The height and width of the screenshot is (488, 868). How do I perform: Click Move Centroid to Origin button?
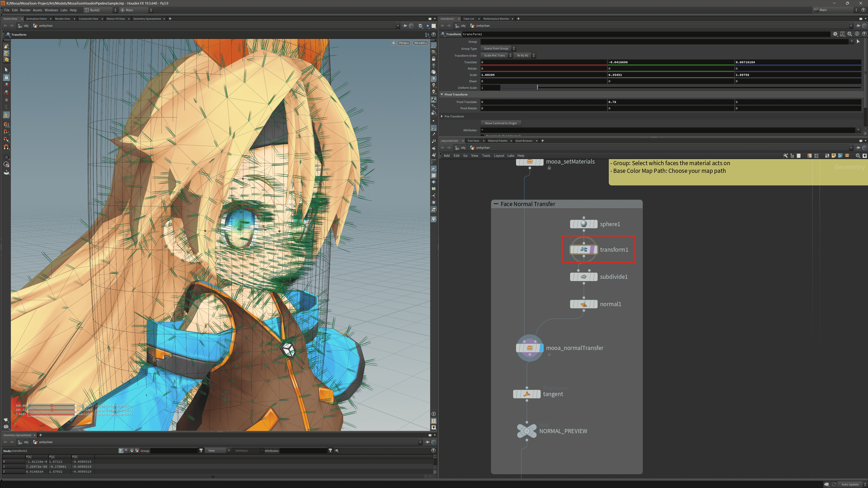(x=501, y=123)
